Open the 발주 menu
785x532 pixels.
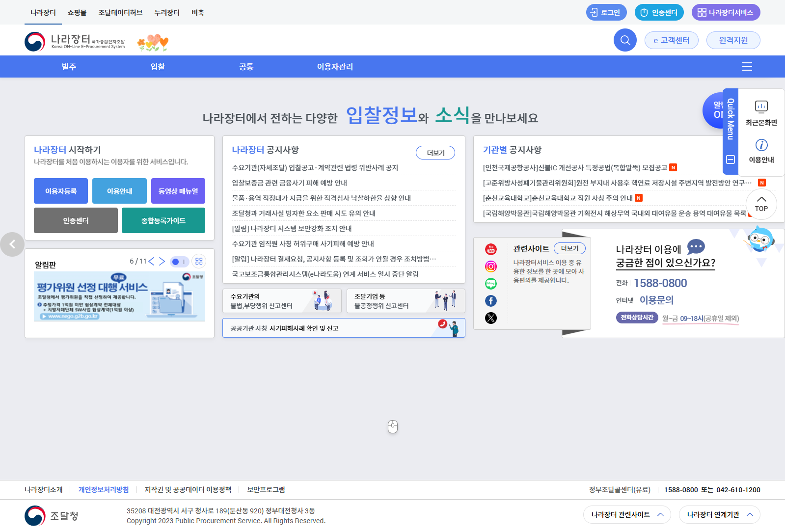tap(69, 67)
